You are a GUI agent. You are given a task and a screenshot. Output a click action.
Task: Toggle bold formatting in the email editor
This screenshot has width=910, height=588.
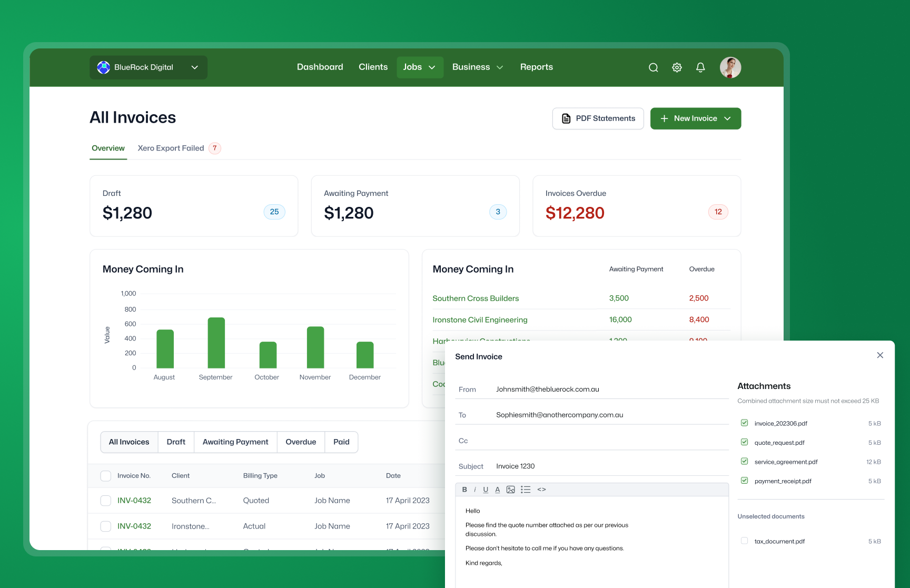point(464,489)
